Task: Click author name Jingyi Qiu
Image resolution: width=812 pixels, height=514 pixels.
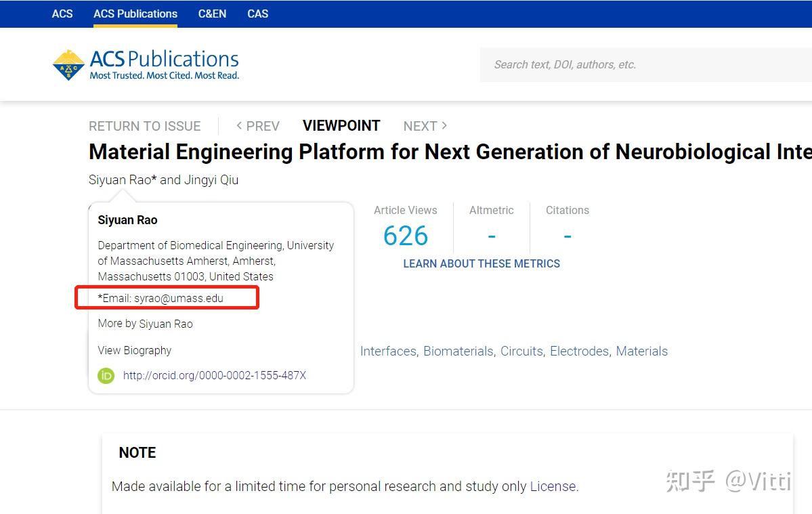Action: pyautogui.click(x=211, y=179)
